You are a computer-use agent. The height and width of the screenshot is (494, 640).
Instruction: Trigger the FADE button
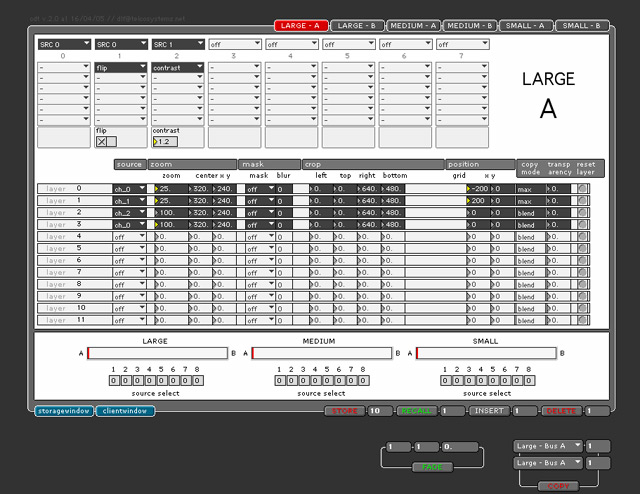(x=432, y=467)
